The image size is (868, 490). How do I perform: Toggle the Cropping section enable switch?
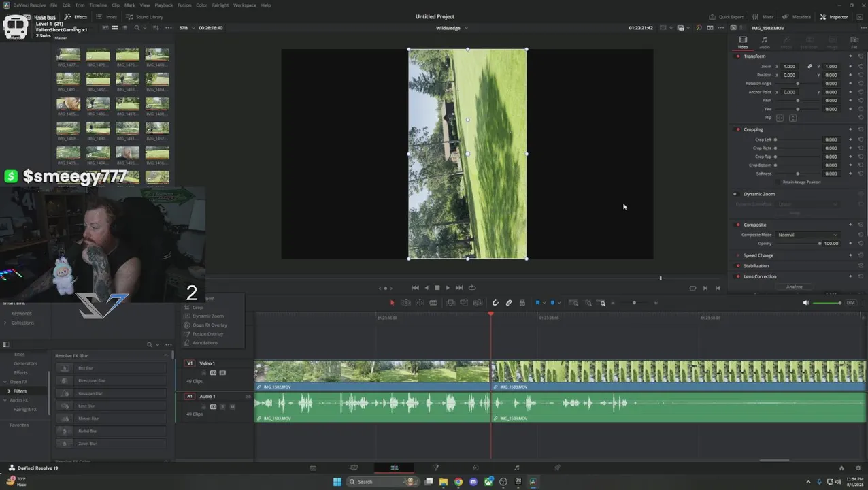[x=738, y=129]
